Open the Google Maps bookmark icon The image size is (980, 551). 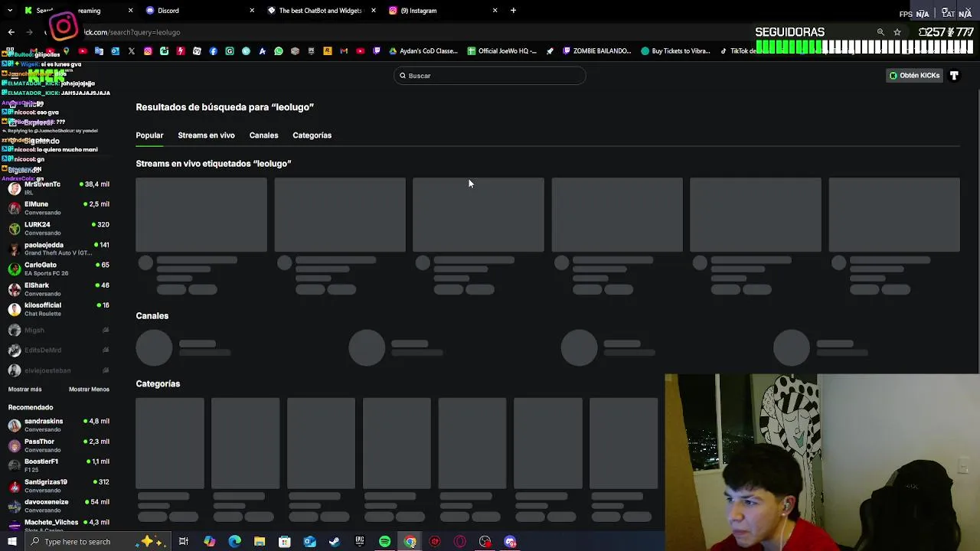pos(66,51)
